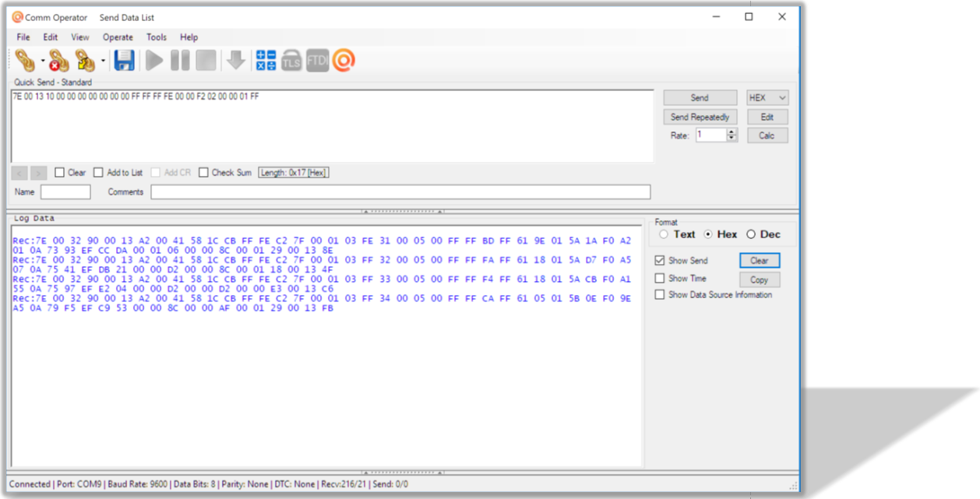Tick the Clear checkbox under Quick Send
The width and height of the screenshot is (980, 499).
click(60, 173)
